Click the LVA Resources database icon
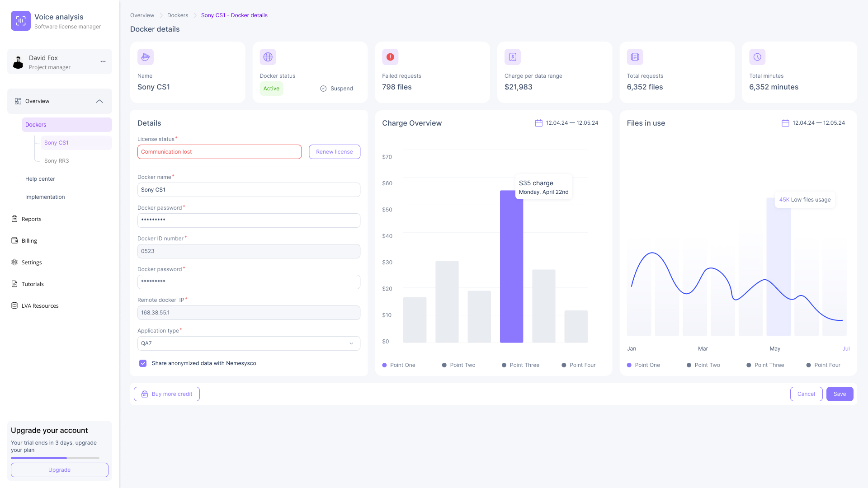Screen dimensions: 868x488 [x=14, y=305]
